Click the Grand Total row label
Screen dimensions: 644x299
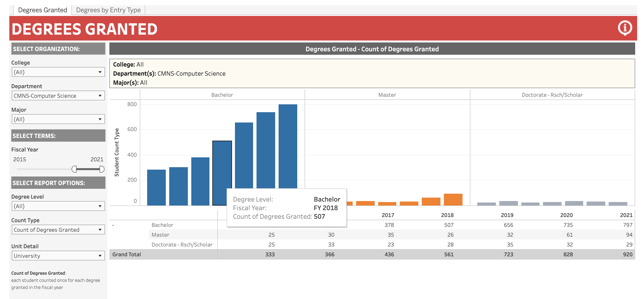click(x=127, y=254)
